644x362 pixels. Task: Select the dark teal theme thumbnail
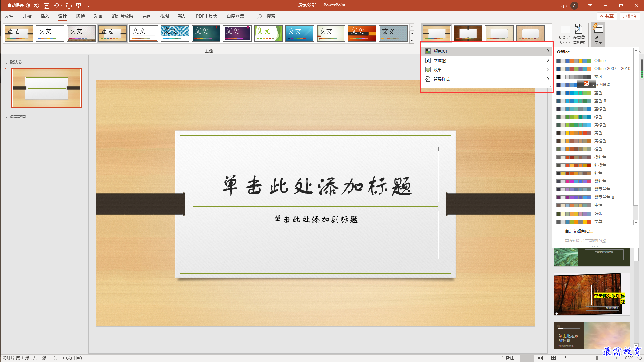[206, 33]
